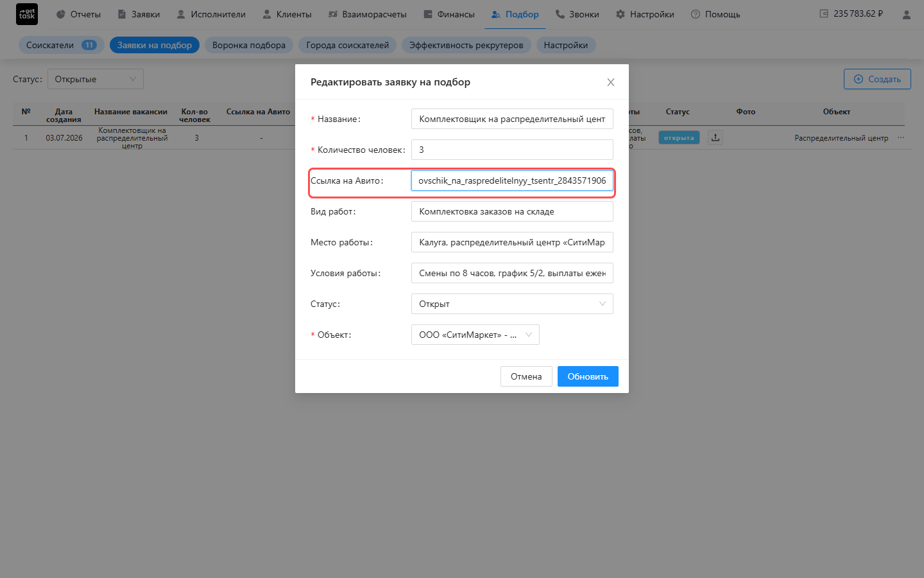The height and width of the screenshot is (578, 924).
Task: Click the wallet balance icon
Action: [824, 13]
